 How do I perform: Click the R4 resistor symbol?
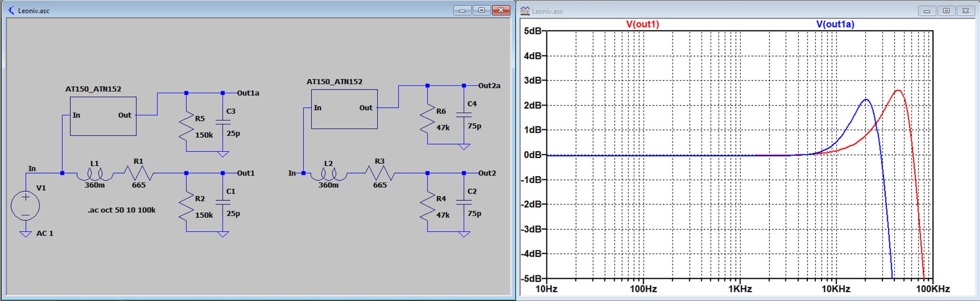[428, 206]
